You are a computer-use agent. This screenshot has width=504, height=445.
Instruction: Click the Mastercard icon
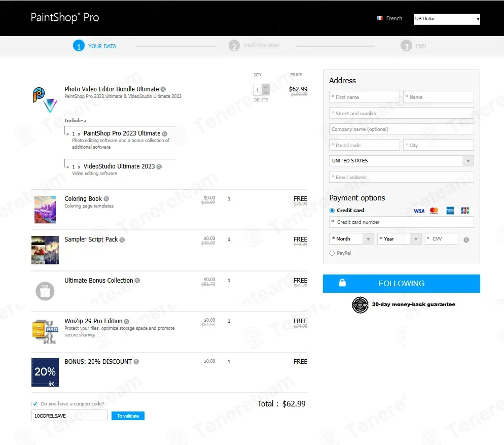434,211
